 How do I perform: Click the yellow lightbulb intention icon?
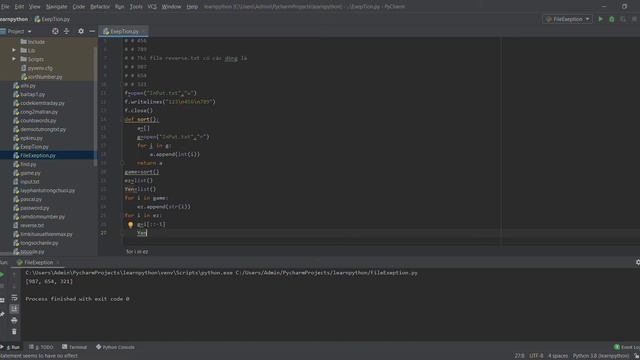(x=131, y=224)
